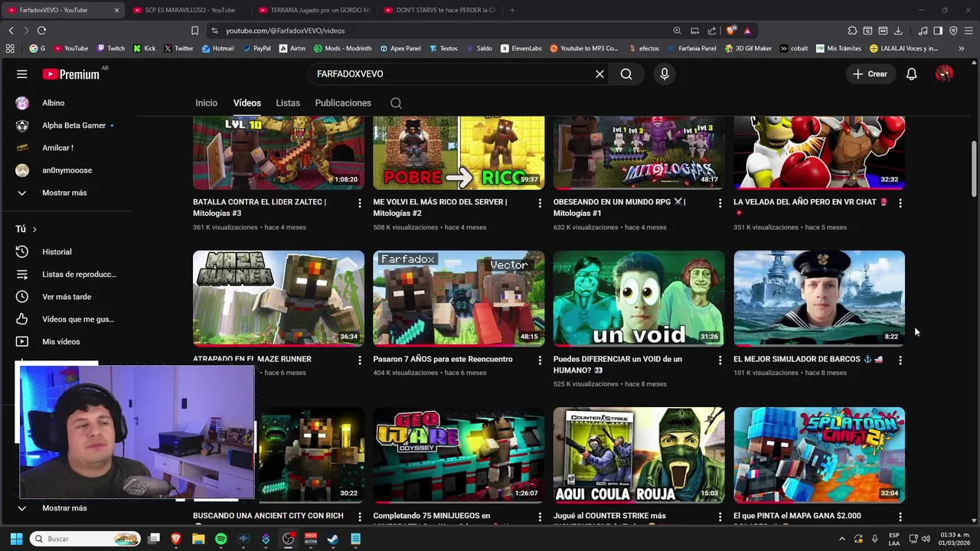
Task: Reload the page with refresh button
Action: [x=41, y=31]
